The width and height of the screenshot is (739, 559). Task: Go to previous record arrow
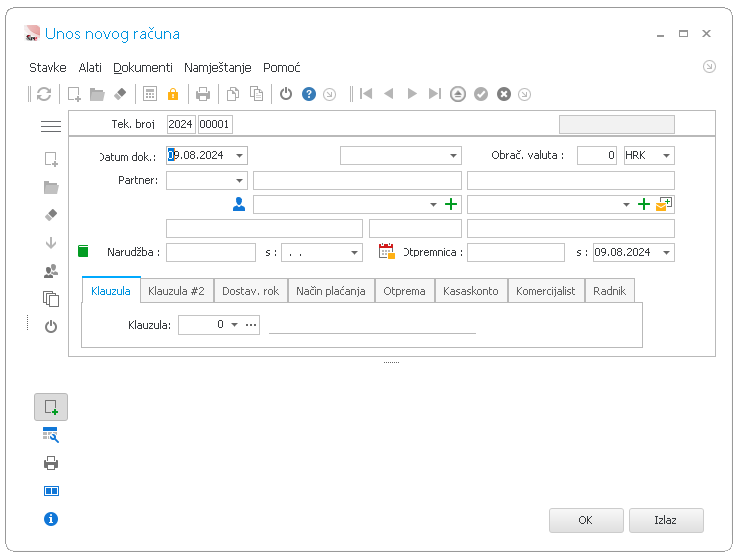tap(389, 94)
